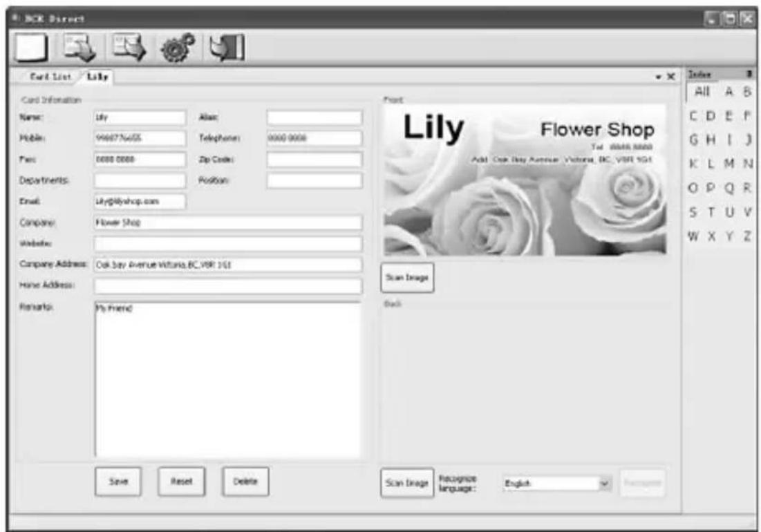Click Scan Image under front card image
Image resolution: width=761 pixels, height=532 pixels.
[407, 278]
